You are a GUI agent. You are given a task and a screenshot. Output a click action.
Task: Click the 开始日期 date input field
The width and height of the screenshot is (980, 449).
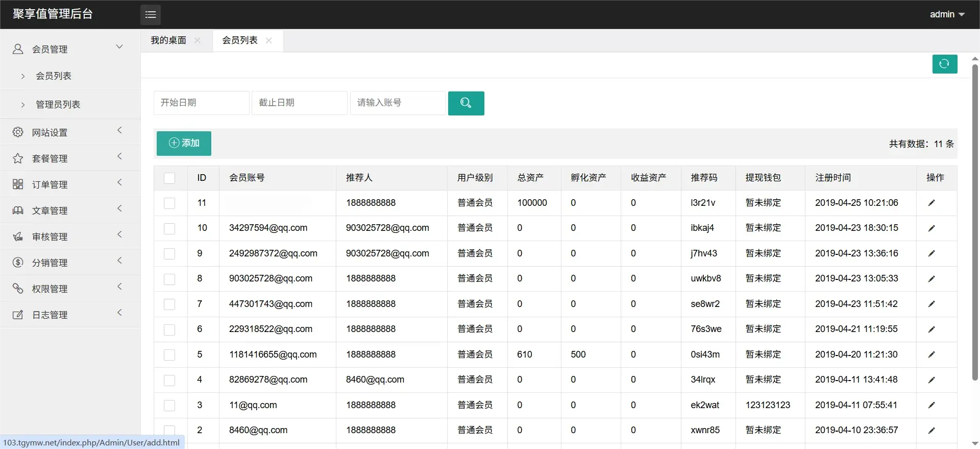(x=201, y=103)
